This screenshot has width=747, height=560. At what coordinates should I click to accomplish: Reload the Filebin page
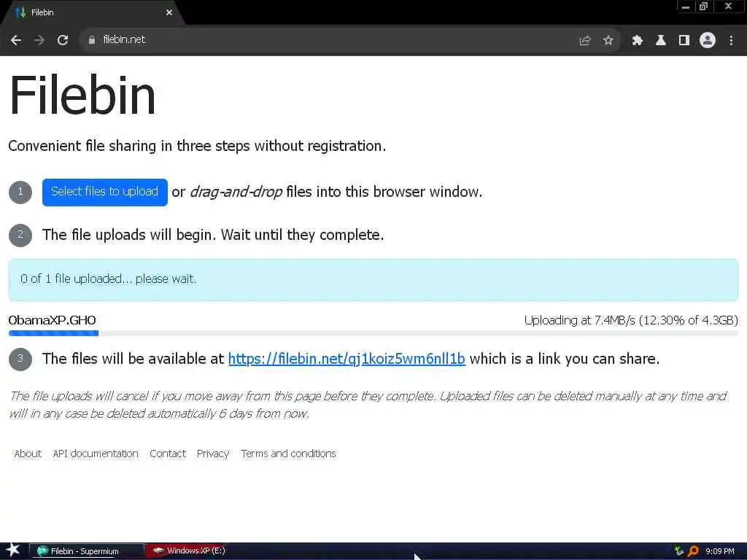pyautogui.click(x=63, y=40)
